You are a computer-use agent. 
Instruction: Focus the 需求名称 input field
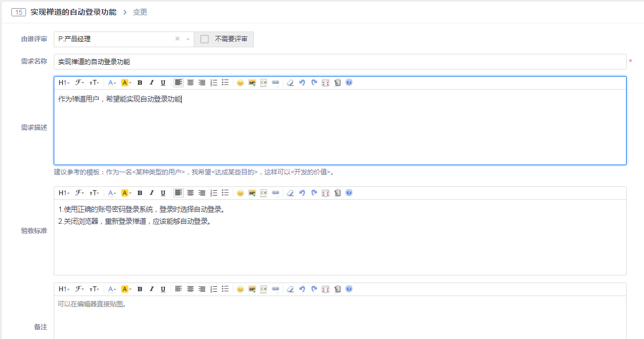(340, 62)
